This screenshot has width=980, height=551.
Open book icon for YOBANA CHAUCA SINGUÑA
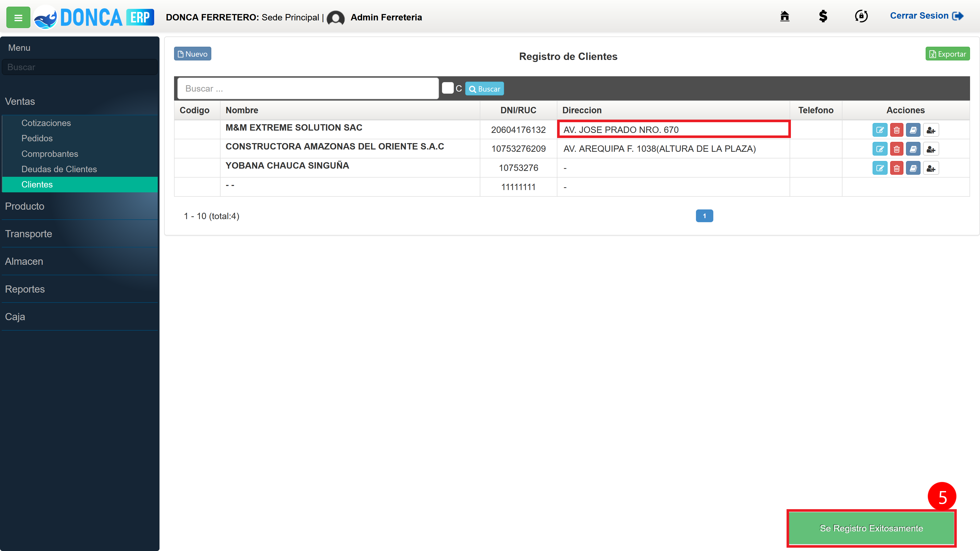[913, 168]
